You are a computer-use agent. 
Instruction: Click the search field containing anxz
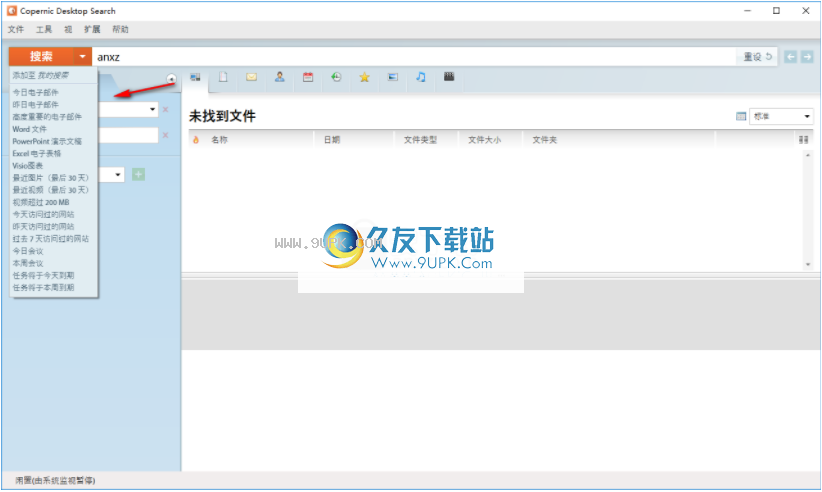414,57
